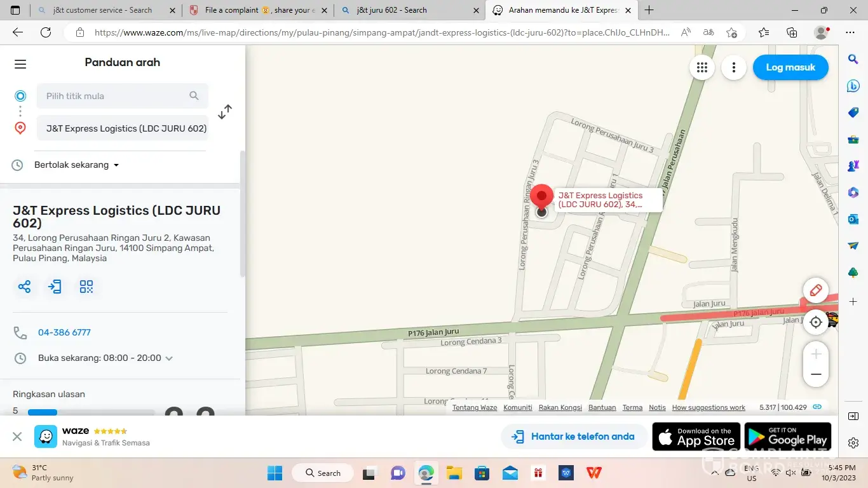This screenshot has height=488, width=868.
Task: Click the Pilih titik mula starting point field
Action: pos(123,96)
